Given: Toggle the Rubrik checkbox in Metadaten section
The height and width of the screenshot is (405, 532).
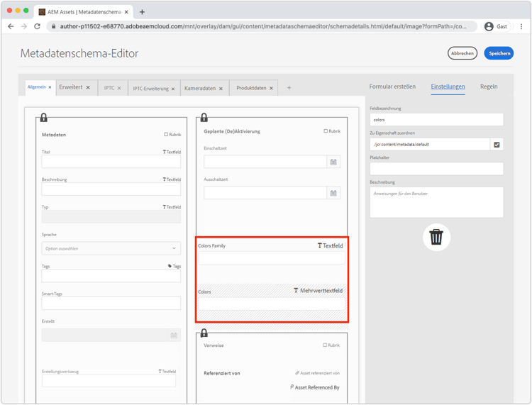Looking at the screenshot, I should pyautogui.click(x=166, y=134).
